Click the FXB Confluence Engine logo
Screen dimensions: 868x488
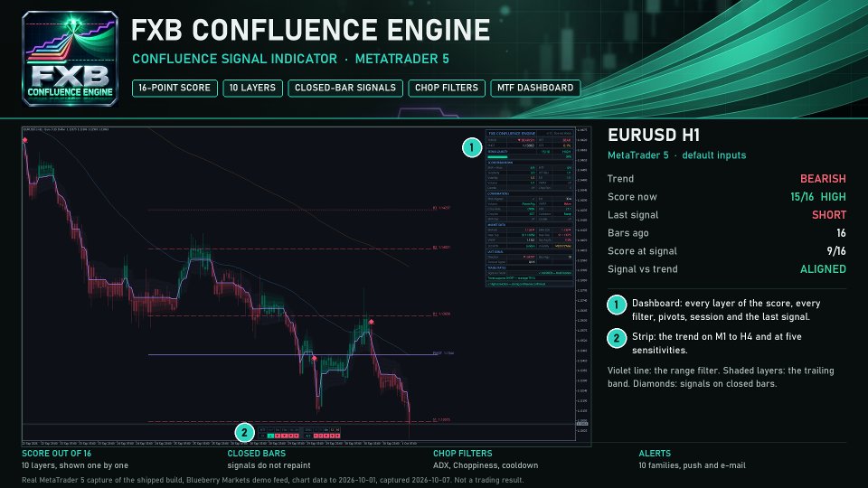[70, 59]
